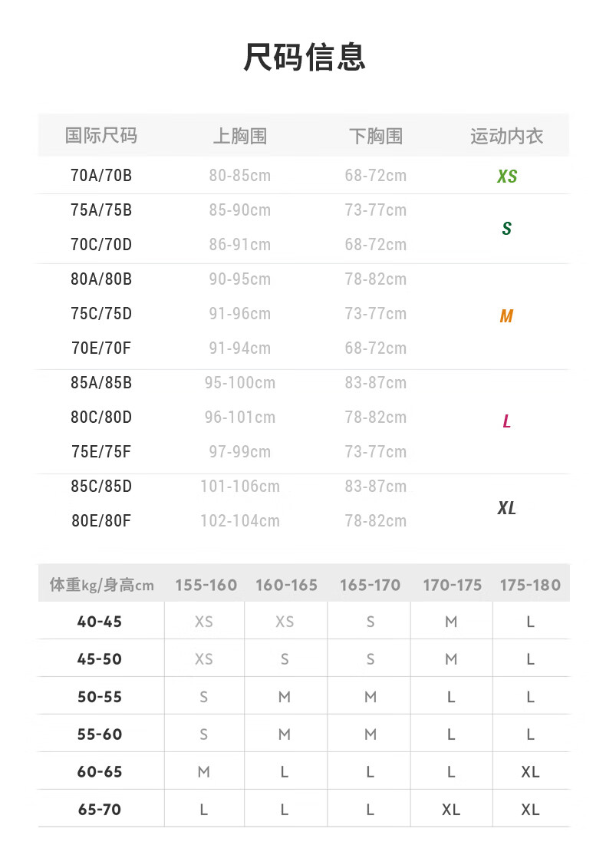
Task: Click XL cell in 60-65 row
Action: [530, 771]
